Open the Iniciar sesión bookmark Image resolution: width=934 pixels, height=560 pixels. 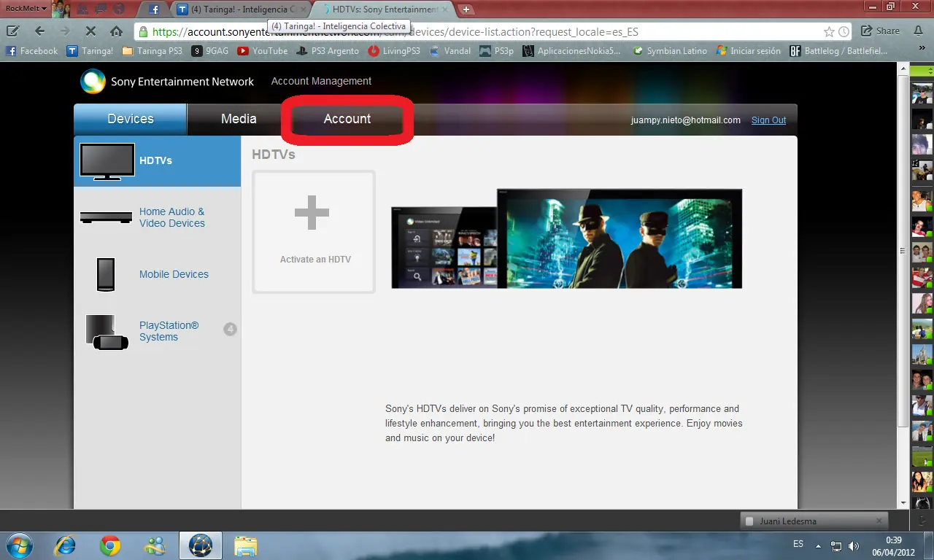[x=749, y=51]
